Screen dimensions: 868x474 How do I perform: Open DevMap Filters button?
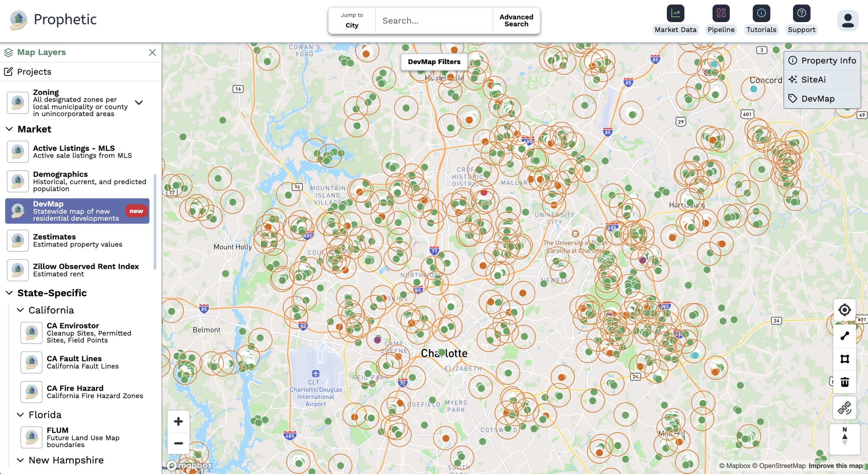coord(434,62)
